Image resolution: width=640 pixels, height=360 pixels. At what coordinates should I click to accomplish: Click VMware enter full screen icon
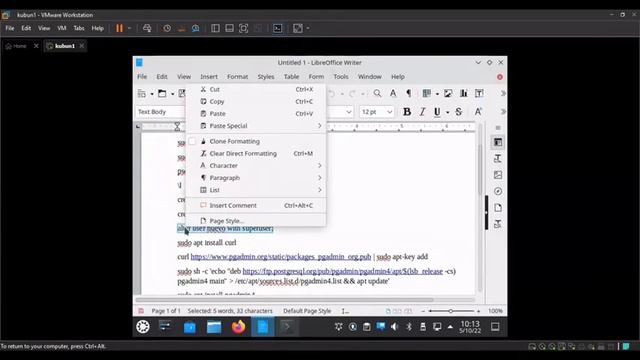click(x=243, y=28)
